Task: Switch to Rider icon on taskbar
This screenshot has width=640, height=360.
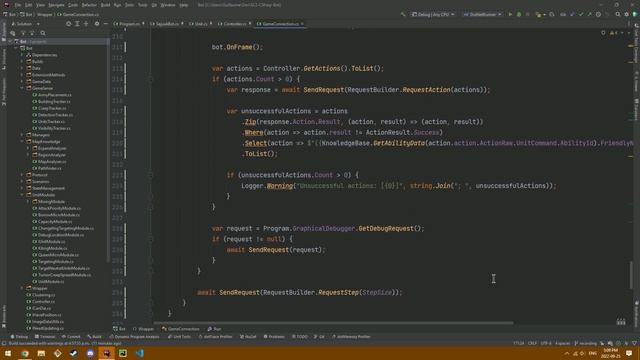Action: tap(107, 353)
